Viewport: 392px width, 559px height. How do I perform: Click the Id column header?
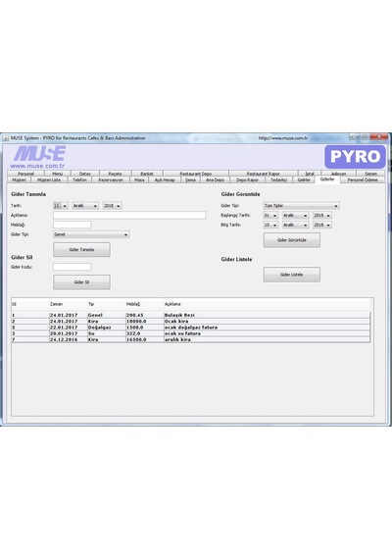pyautogui.click(x=30, y=304)
